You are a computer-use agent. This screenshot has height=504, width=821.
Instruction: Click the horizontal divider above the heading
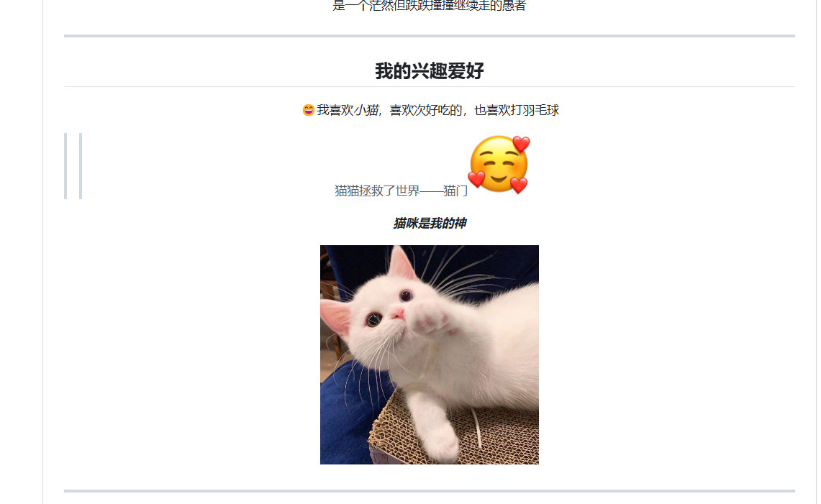coord(430,36)
